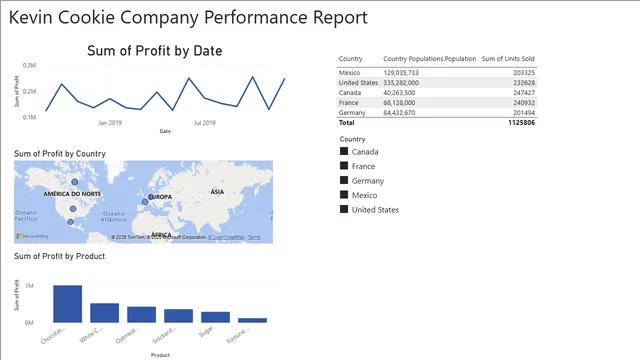Click the Sum of Profit by Country title
Screen dimensions: 640x360
(60, 154)
